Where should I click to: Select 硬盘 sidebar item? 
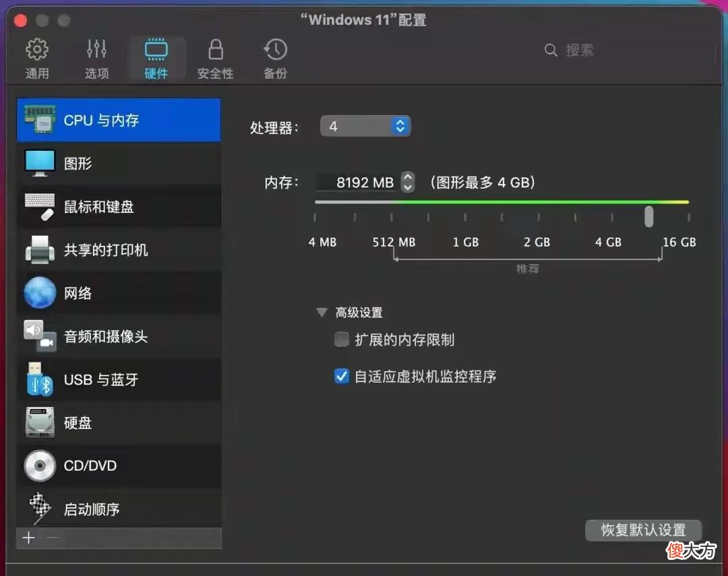coord(119,422)
